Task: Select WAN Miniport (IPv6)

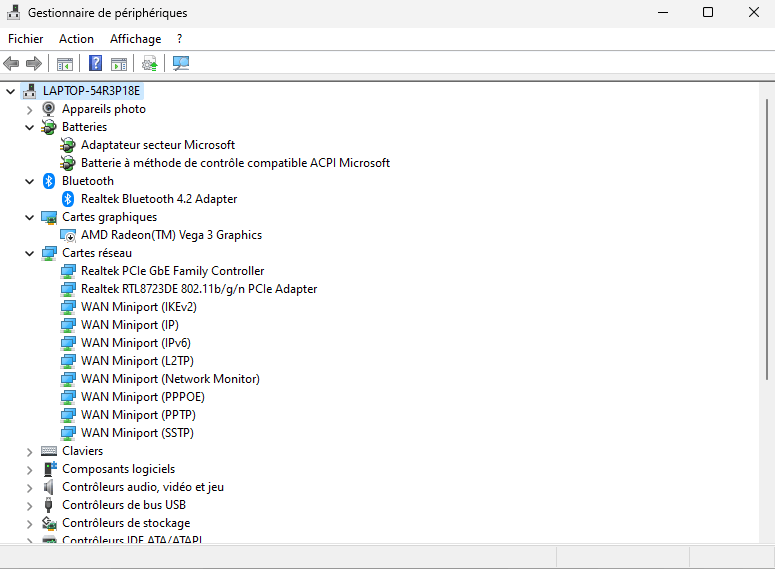Action: (x=136, y=343)
